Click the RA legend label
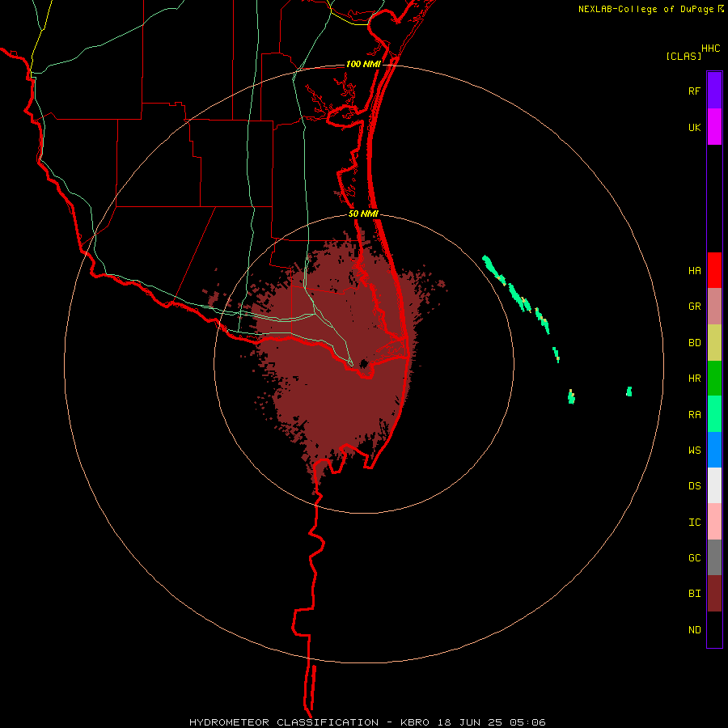The image size is (728, 728). click(x=694, y=415)
